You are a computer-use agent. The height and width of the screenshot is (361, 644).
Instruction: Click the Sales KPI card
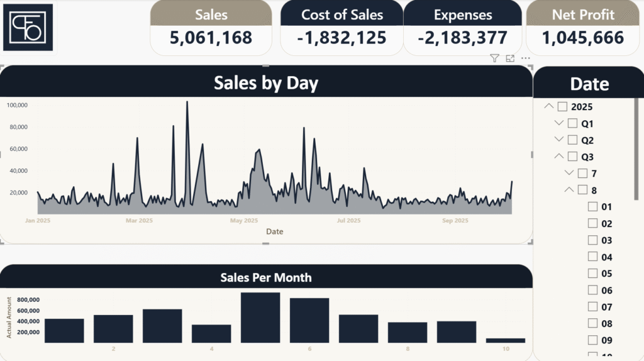click(x=211, y=28)
